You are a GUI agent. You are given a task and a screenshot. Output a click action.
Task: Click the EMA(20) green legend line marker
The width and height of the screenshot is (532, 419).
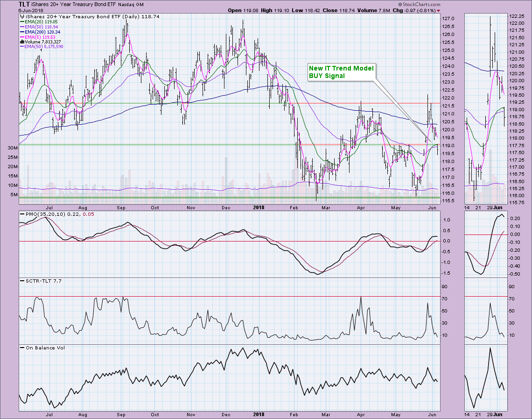23,21
